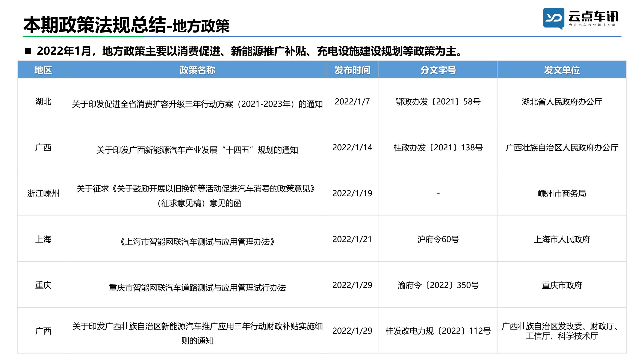Viewport: 644px width, 362px height.
Task: Click 嵊州市商务局 issuer cell
Action: click(x=562, y=193)
